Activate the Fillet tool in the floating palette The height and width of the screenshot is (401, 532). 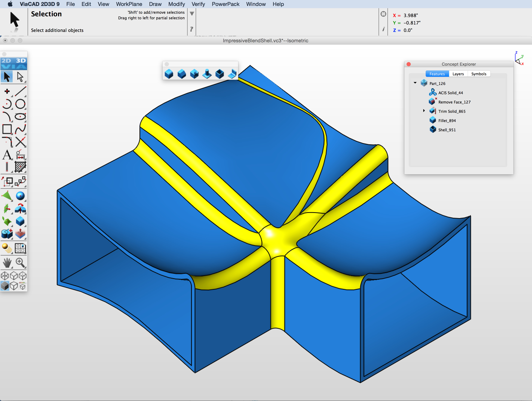point(169,74)
